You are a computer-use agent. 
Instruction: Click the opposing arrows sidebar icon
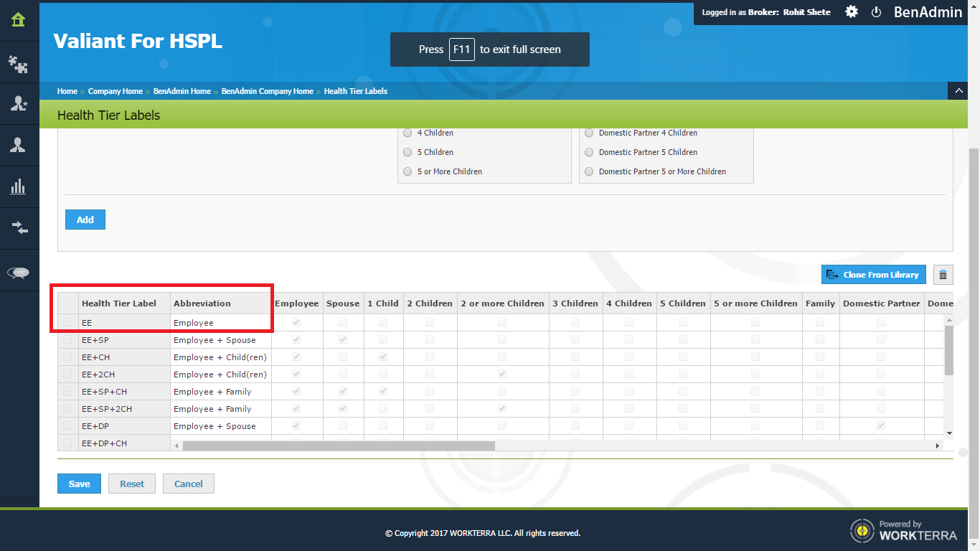(x=19, y=228)
